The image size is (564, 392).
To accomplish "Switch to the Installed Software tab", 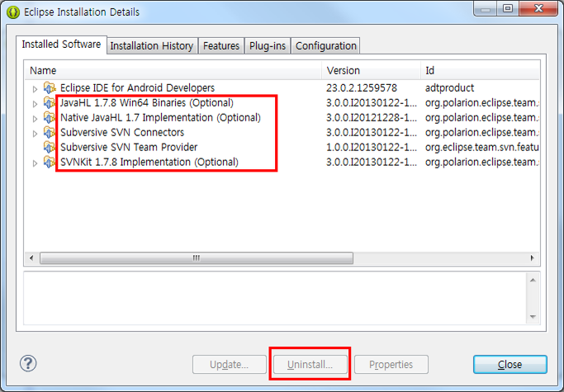I will point(61,45).
